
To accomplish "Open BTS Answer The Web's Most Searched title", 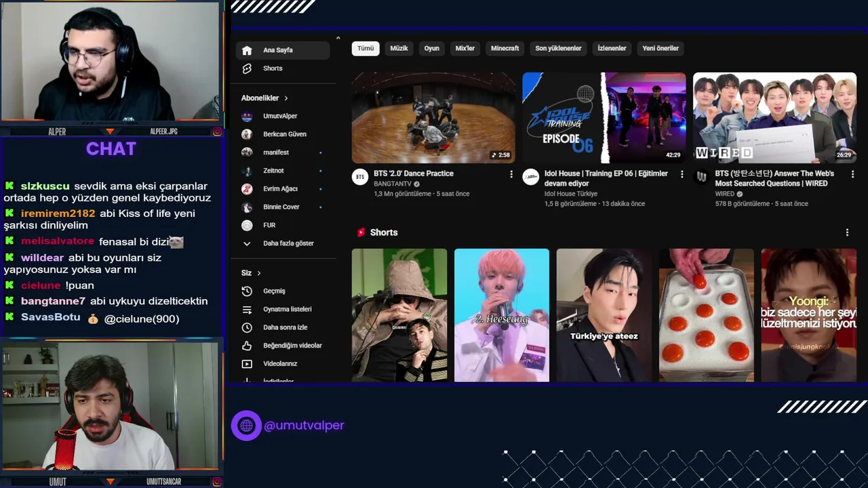I will (x=774, y=178).
